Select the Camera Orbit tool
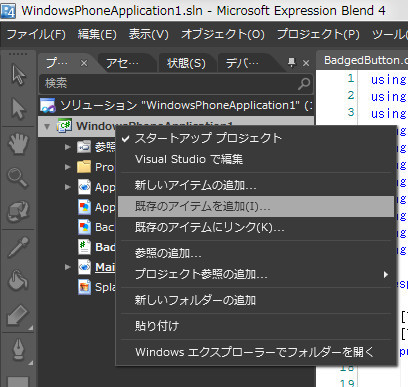408x387 pixels. [18, 211]
